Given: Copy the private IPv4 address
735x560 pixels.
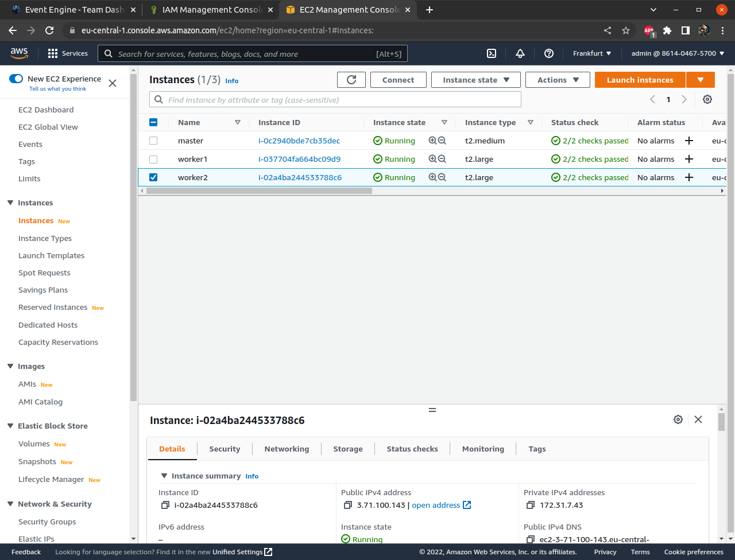Looking at the screenshot, I should 531,505.
